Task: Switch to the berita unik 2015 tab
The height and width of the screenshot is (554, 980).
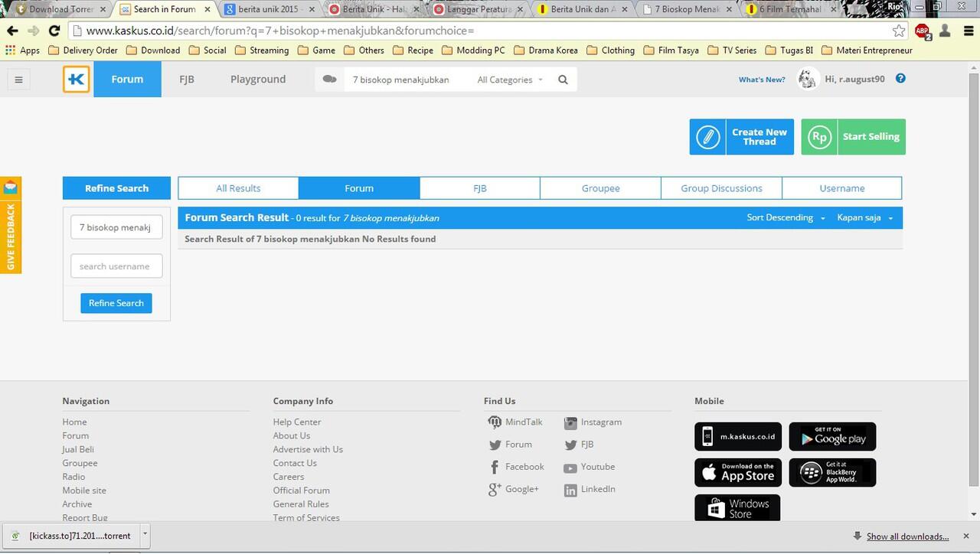Action: pos(269,9)
